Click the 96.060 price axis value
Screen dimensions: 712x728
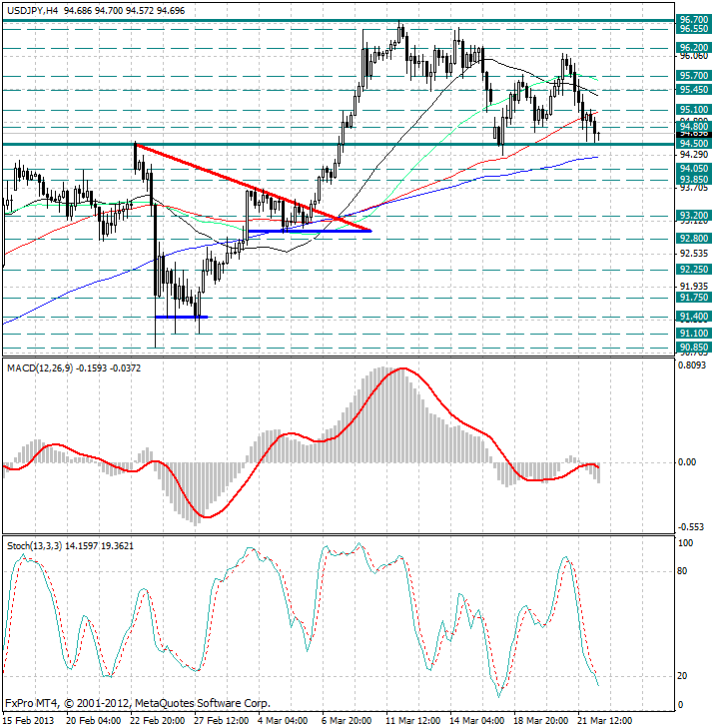tap(694, 56)
